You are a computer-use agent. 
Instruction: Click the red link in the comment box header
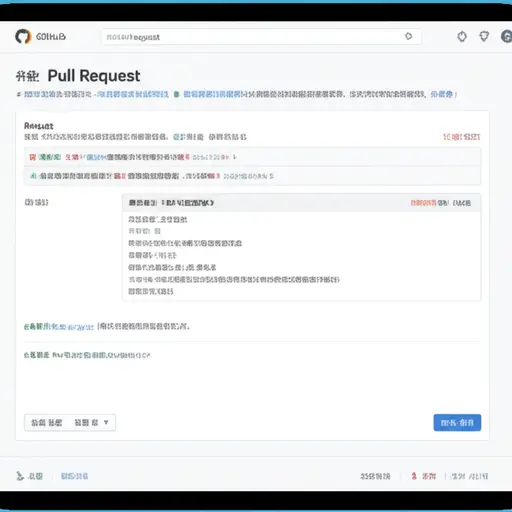point(423,203)
